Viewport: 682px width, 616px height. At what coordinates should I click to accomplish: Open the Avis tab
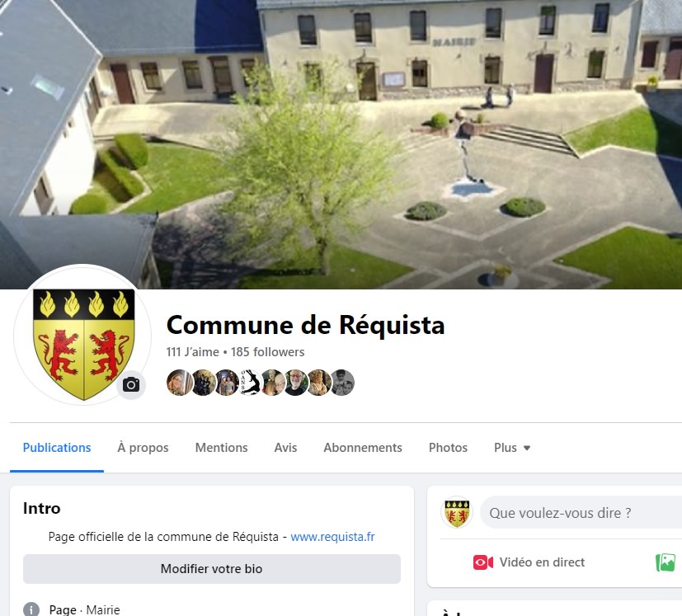pos(285,448)
